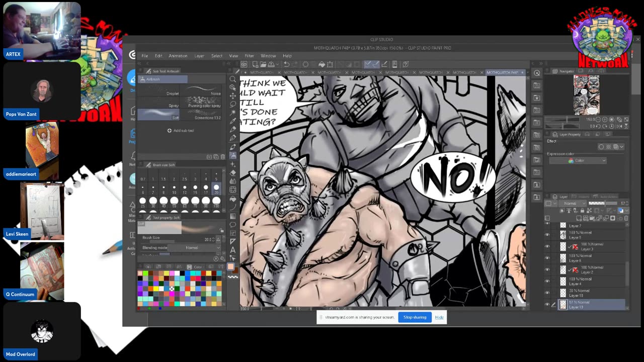Select the Eyedropper tool
644x362 pixels.
233,121
